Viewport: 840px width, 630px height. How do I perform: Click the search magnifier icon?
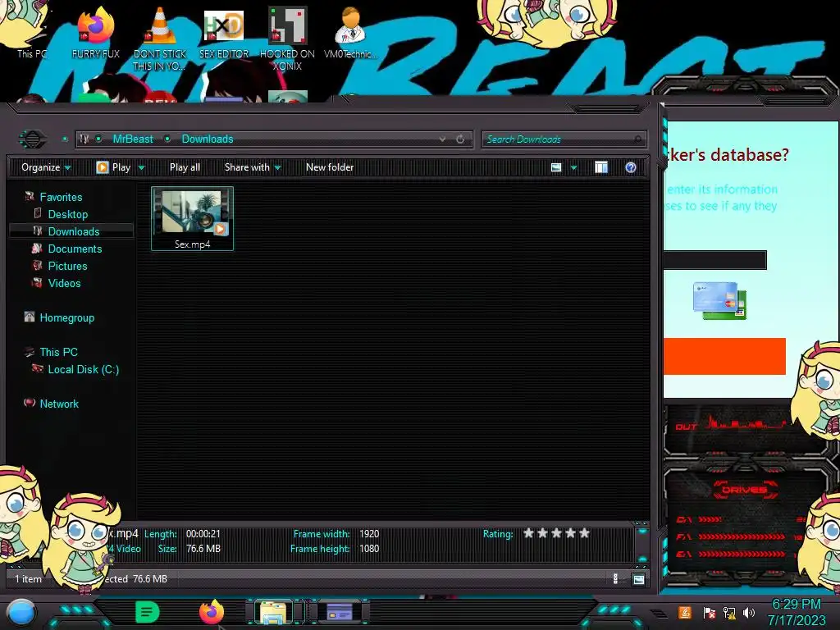[637, 139]
